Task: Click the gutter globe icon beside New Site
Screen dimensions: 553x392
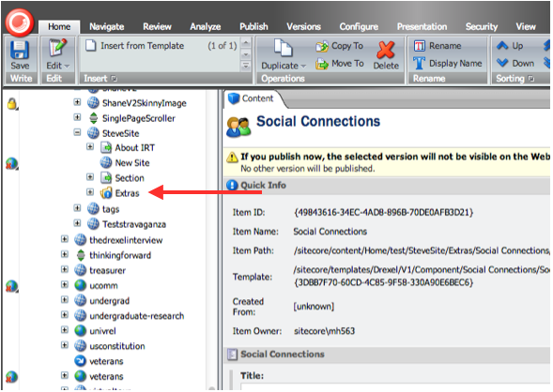Action: 11,163
